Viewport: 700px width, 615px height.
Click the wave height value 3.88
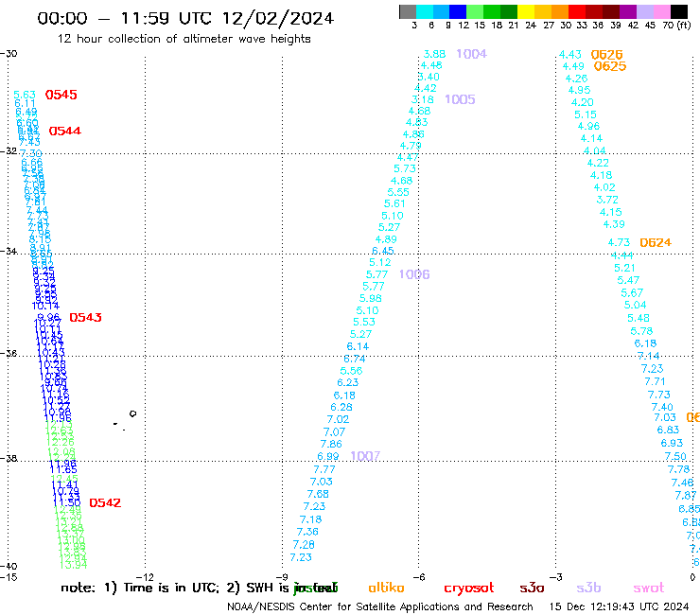(434, 54)
